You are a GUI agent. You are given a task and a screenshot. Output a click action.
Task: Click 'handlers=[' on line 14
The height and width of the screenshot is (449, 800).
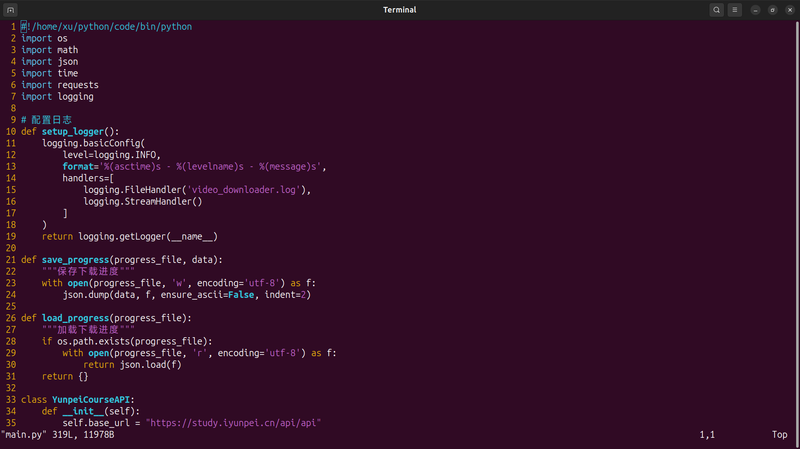pyautogui.click(x=88, y=179)
